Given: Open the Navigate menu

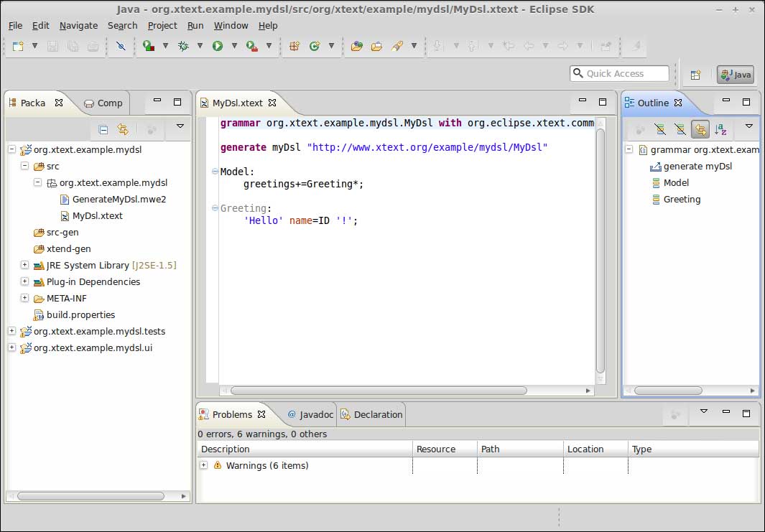Looking at the screenshot, I should click(x=78, y=25).
